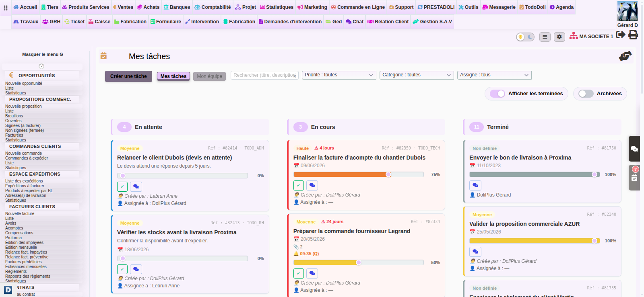Screen dimensions: 644x297
Task: Open Nouvelle opportunité link in sidebar
Action: 24,84
